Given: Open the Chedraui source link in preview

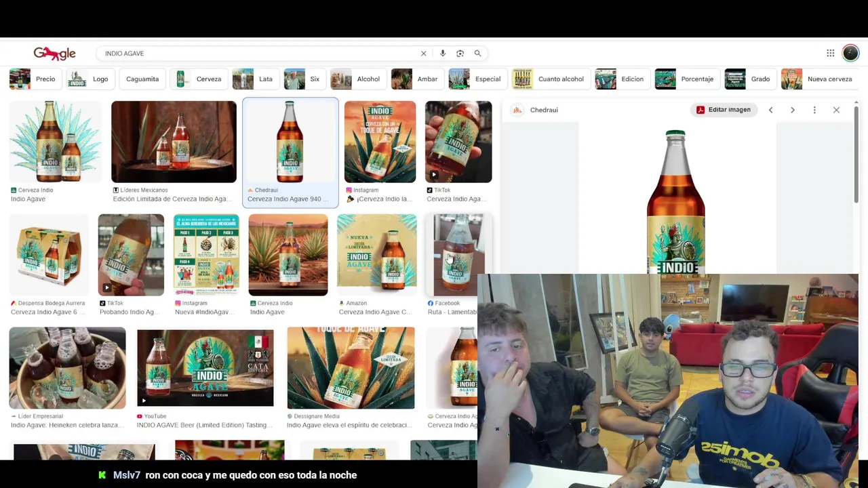Looking at the screenshot, I should (544, 110).
